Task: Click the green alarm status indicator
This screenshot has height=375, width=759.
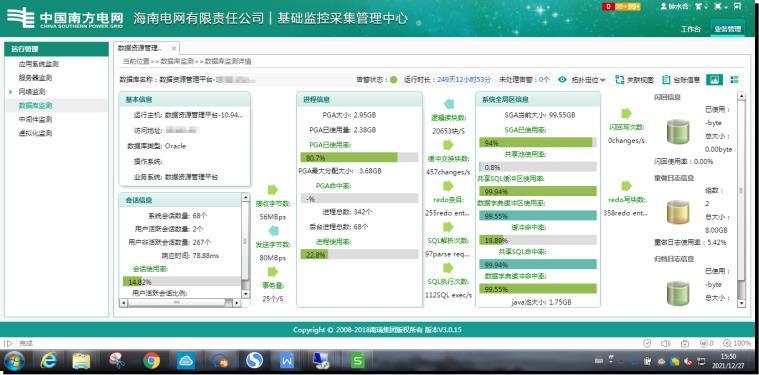Action: point(394,80)
